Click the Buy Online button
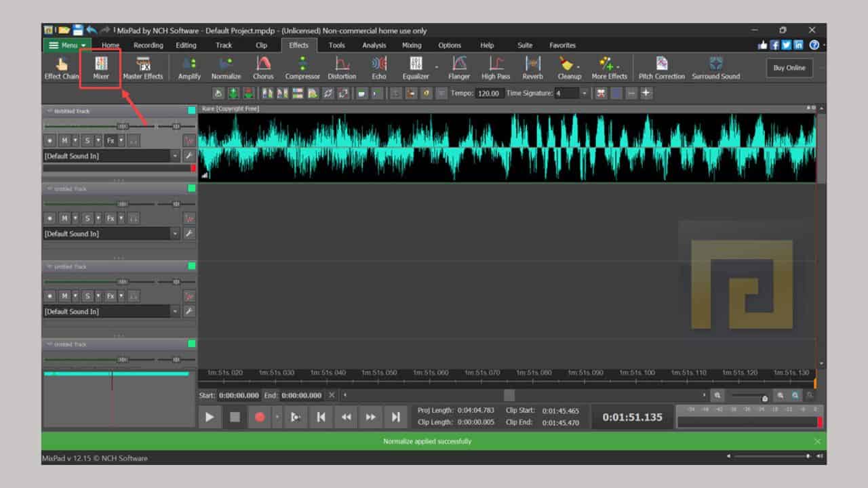 pyautogui.click(x=789, y=68)
